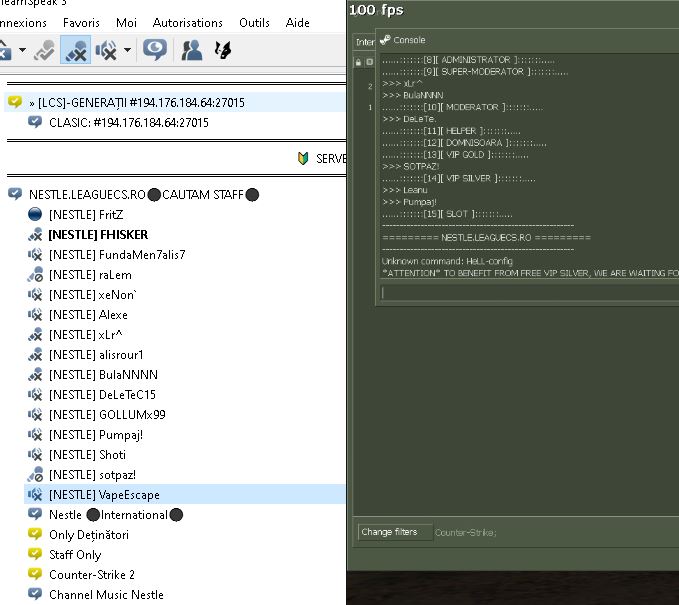Select user [NESTLE] GOLLUMx99
Image resolution: width=679 pixels, height=605 pixels.
(x=107, y=415)
